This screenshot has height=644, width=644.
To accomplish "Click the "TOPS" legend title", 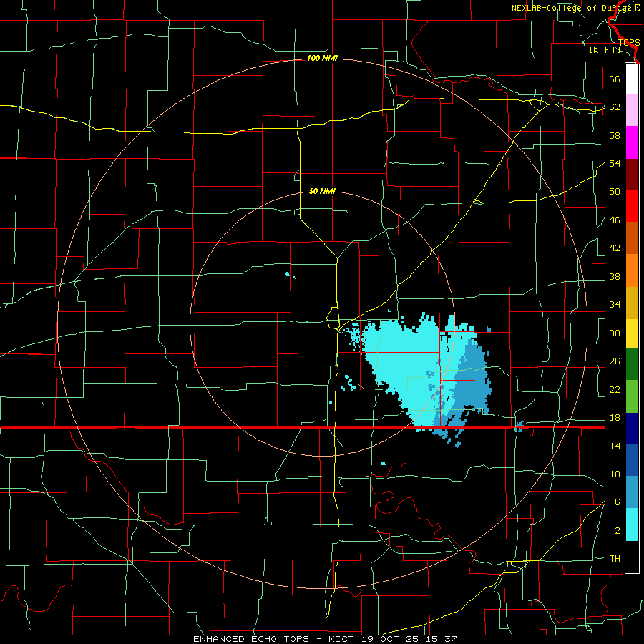I will [x=629, y=43].
